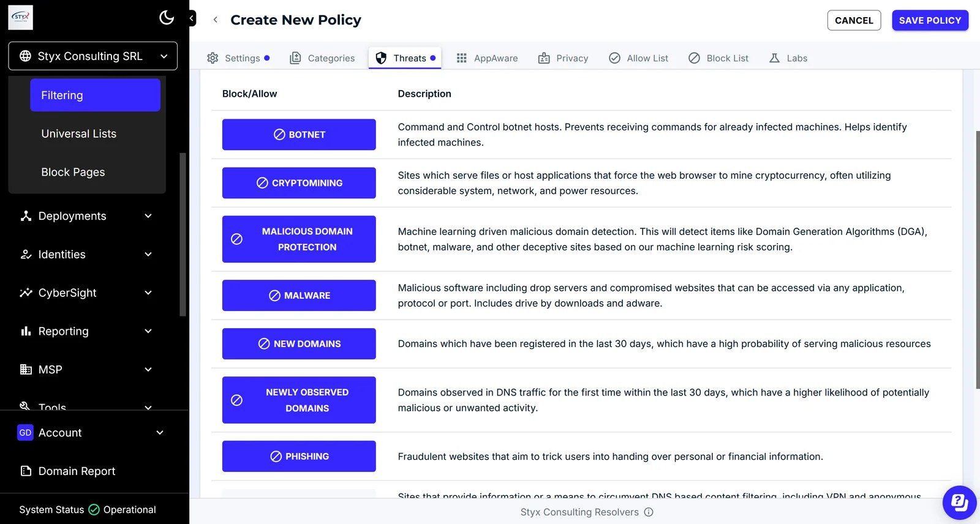Click the Styx logo in sidebar
This screenshot has width=980, height=524.
20,18
